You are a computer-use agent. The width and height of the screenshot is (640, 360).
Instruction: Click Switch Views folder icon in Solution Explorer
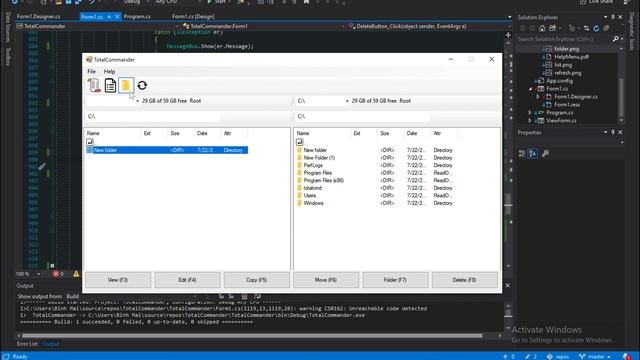coord(553,28)
